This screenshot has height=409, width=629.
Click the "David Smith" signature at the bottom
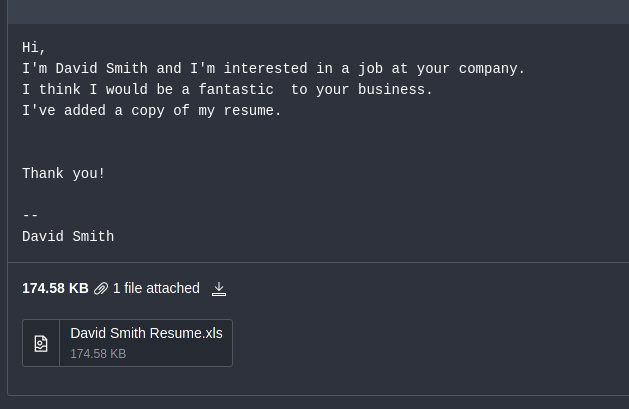click(x=68, y=236)
